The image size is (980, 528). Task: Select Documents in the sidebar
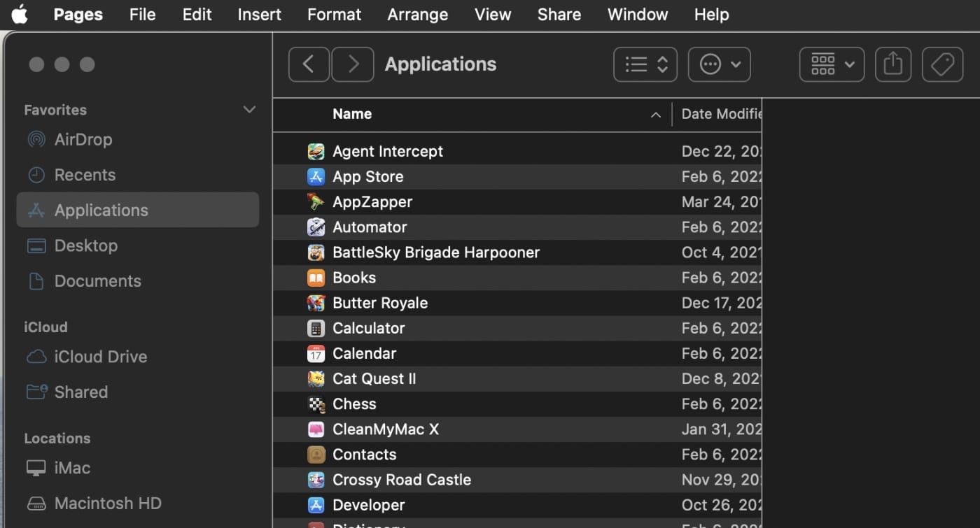[138, 280]
